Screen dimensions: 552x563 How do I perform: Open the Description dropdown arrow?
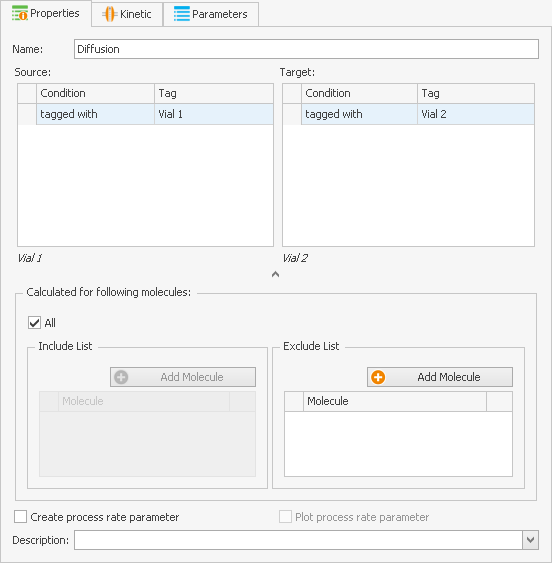(530, 540)
